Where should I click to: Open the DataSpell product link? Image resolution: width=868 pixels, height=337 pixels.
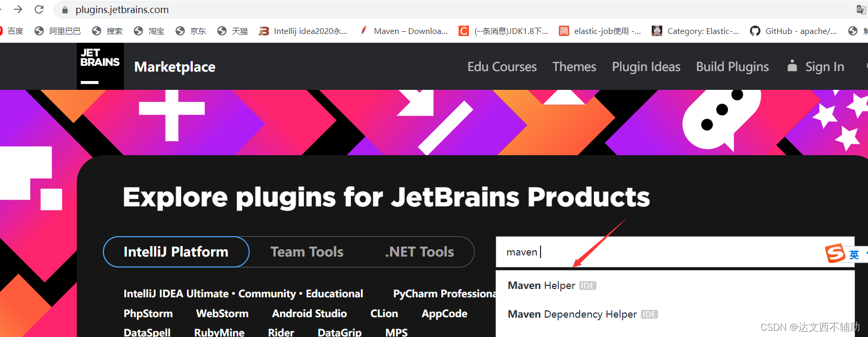coord(147,332)
